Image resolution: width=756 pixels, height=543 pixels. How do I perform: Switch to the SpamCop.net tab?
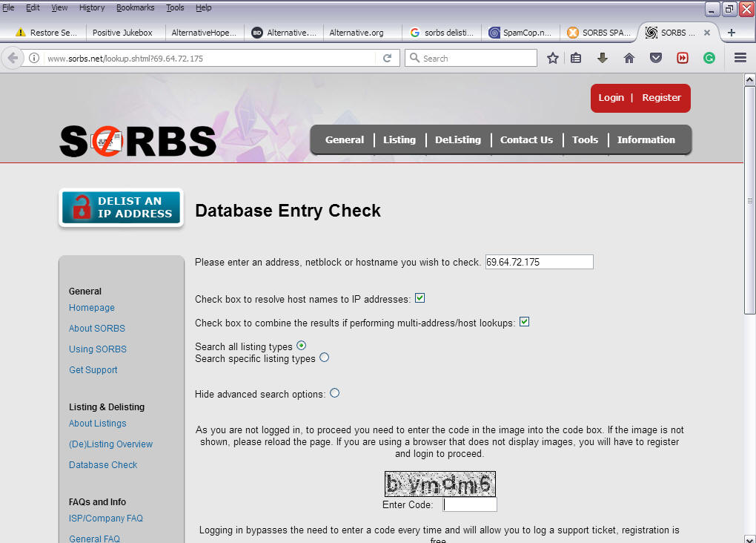(520, 33)
